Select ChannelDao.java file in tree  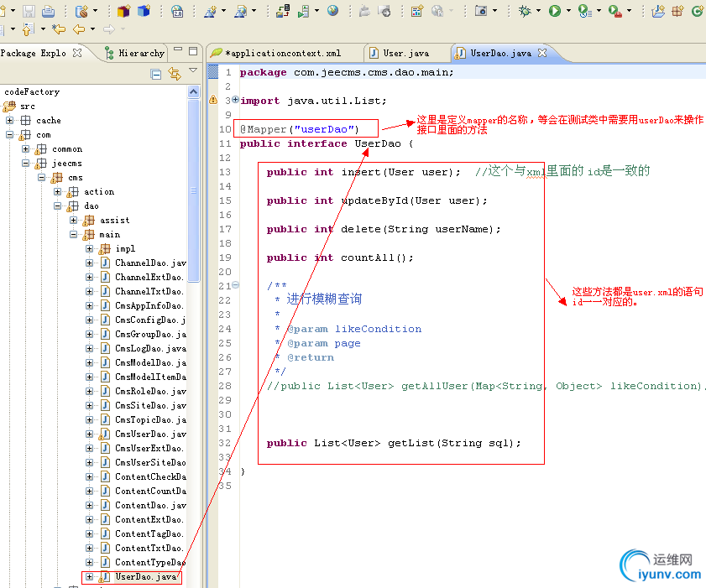coord(149,263)
